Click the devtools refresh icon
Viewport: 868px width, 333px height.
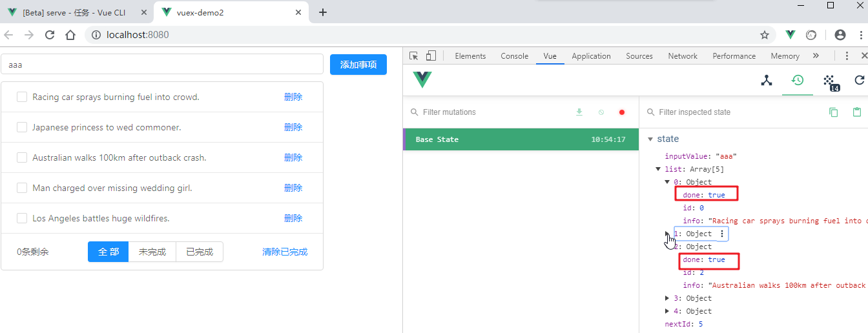pos(859,80)
